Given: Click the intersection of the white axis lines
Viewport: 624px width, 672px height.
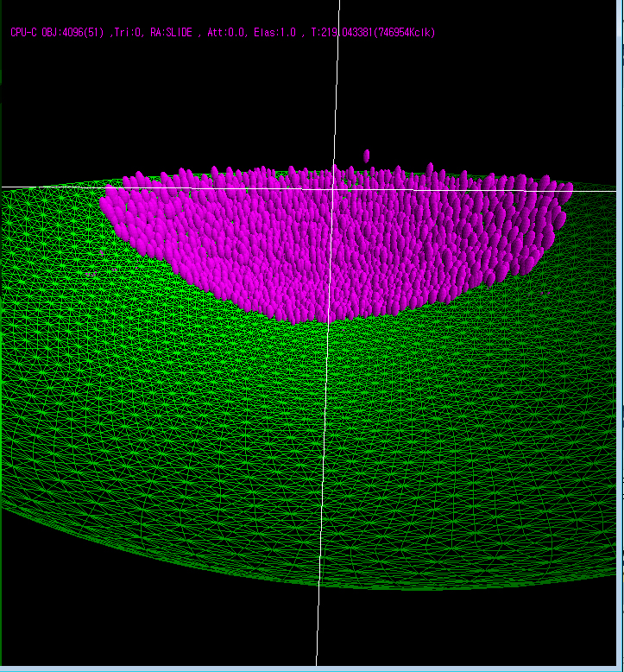Looking at the screenshot, I should (x=334, y=188).
